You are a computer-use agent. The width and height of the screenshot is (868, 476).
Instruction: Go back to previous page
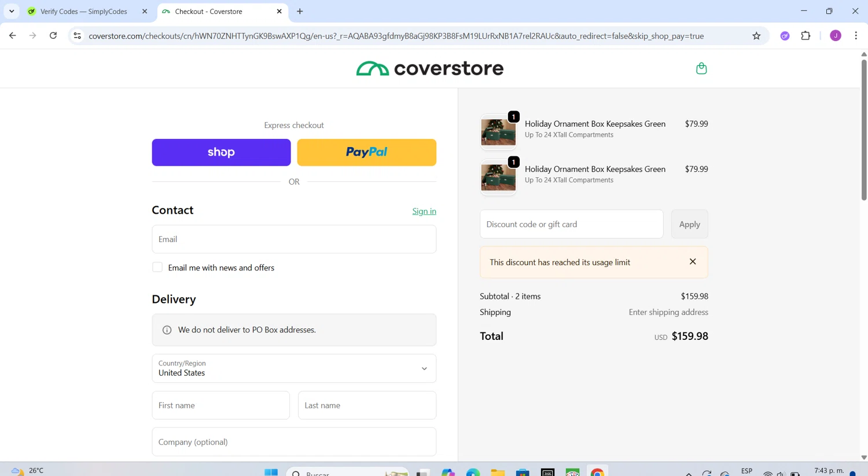coord(13,35)
